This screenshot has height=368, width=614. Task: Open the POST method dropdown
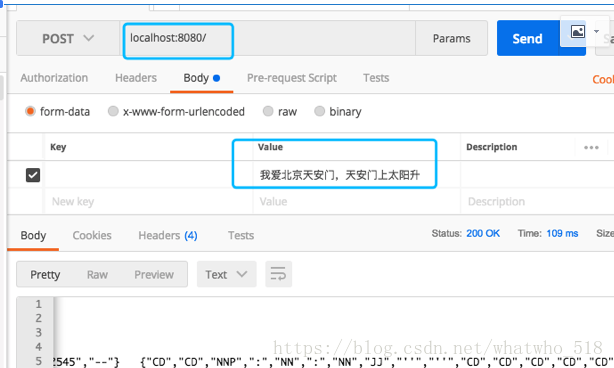pos(68,38)
